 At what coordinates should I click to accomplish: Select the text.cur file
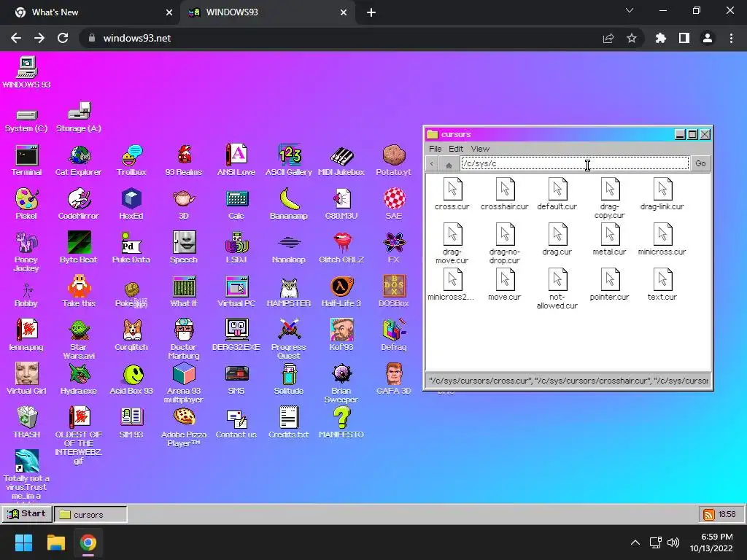[x=662, y=284]
